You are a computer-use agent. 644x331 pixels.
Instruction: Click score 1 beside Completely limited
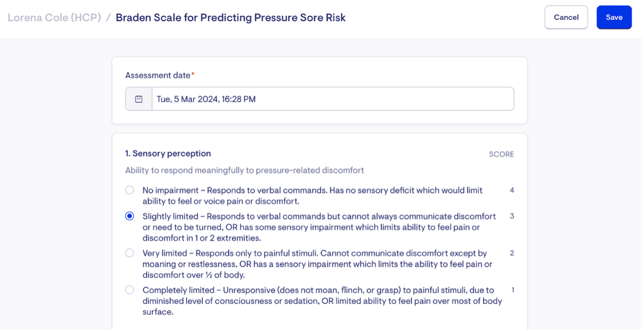pos(513,290)
